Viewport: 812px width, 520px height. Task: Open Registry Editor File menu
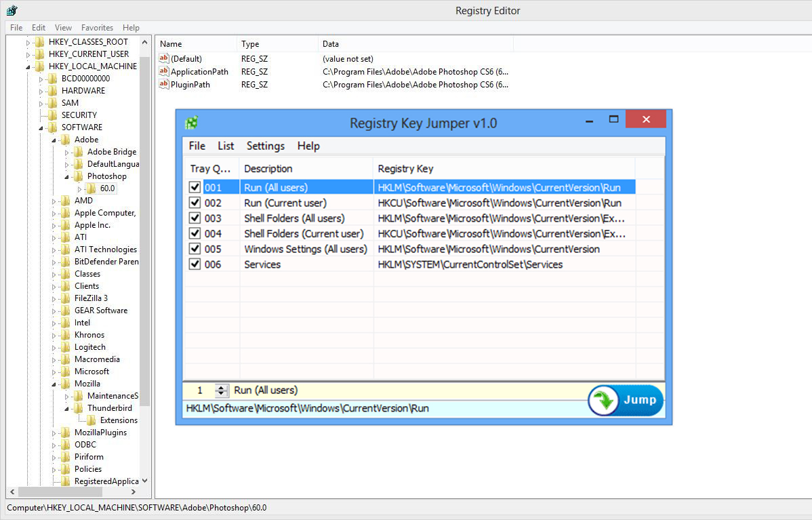pyautogui.click(x=16, y=27)
